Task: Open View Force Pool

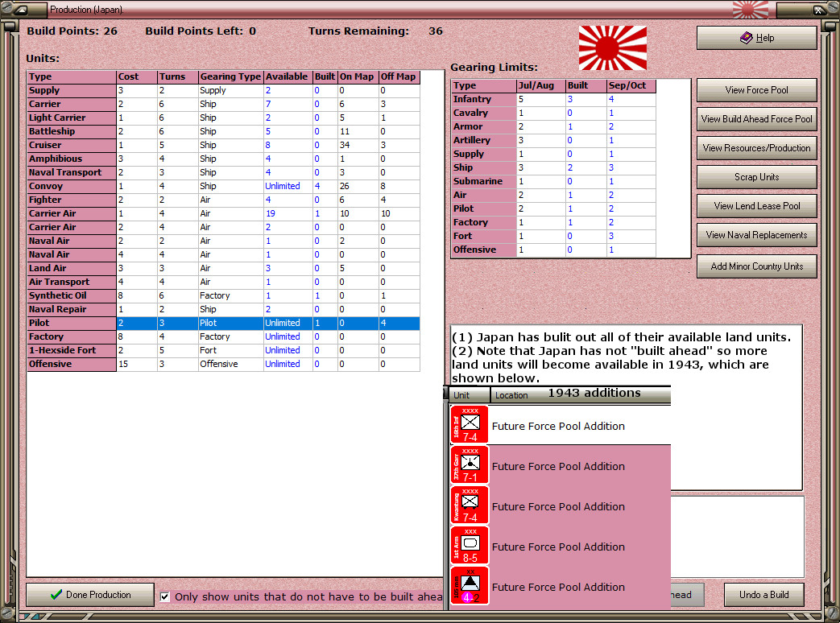Action: click(x=756, y=90)
